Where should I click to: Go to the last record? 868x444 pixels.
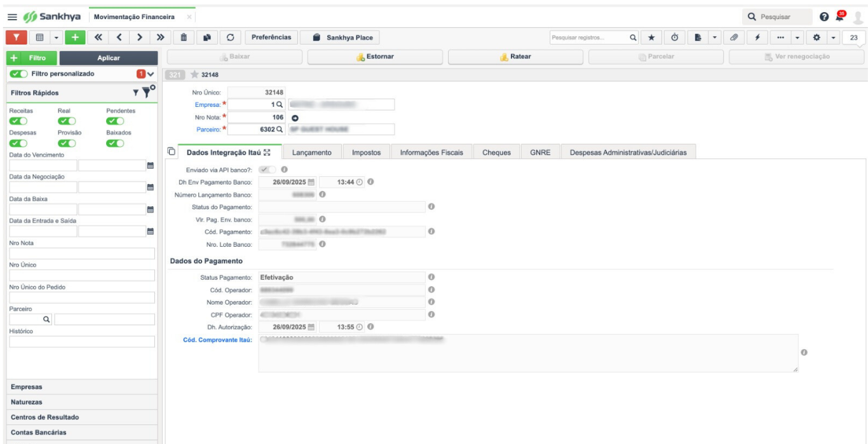[x=160, y=38]
